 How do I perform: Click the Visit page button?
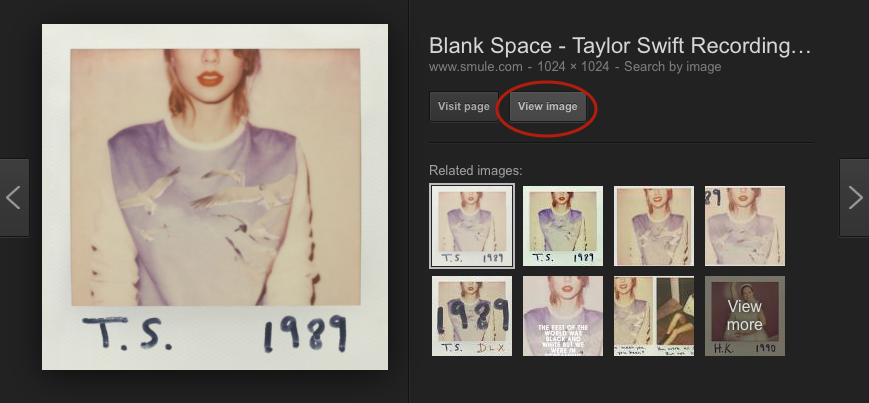pos(463,106)
